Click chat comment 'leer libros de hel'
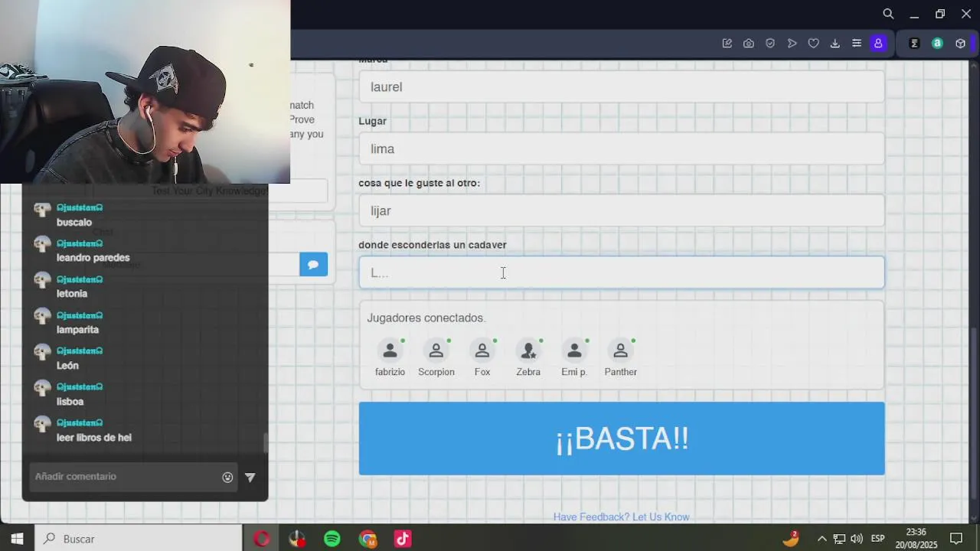 [94, 438]
